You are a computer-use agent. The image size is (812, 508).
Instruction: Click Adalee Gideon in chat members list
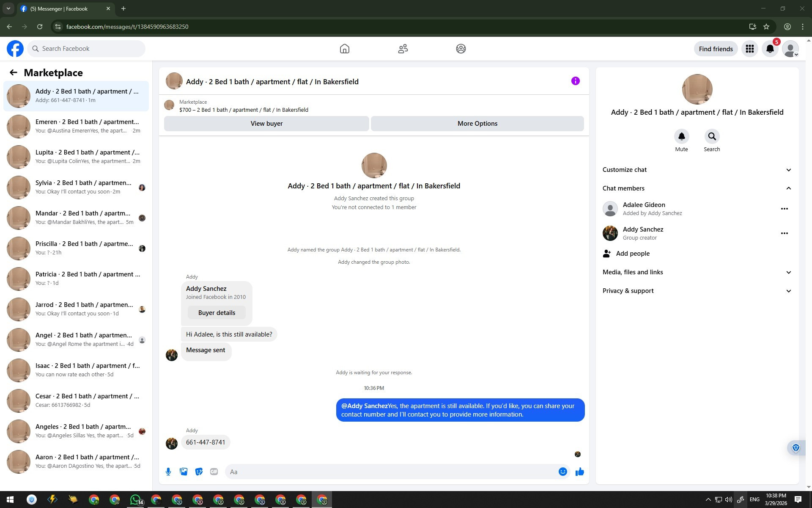[x=644, y=205]
